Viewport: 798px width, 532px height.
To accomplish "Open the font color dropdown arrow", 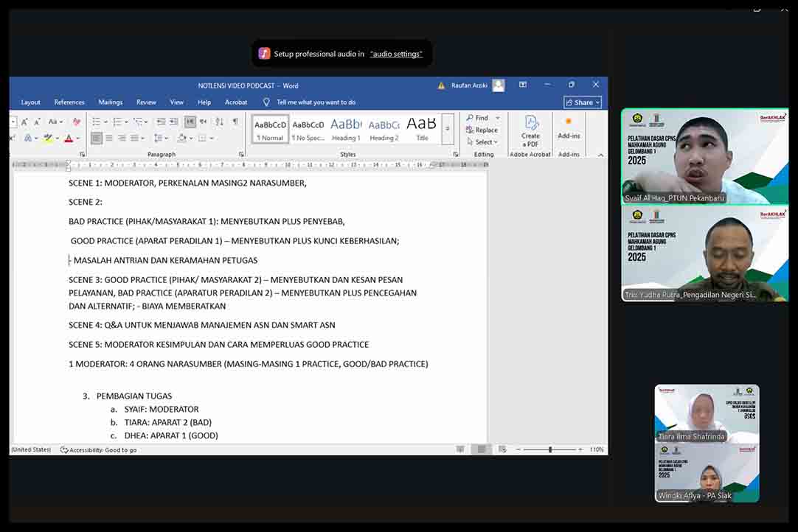I will (x=78, y=138).
